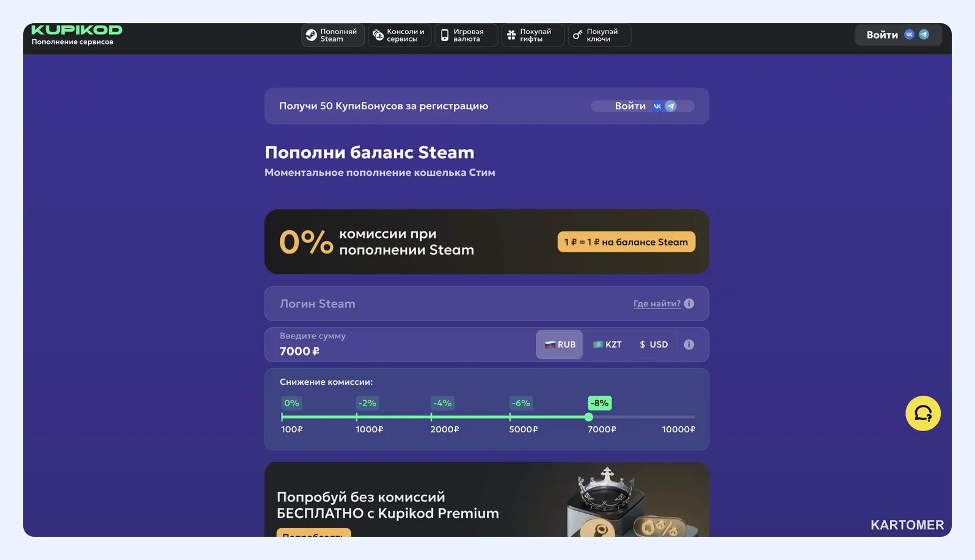The height and width of the screenshot is (560, 975).
Task: Click "Получи 50 КупиБонусов за регистрацию" text
Action: pyautogui.click(x=384, y=106)
